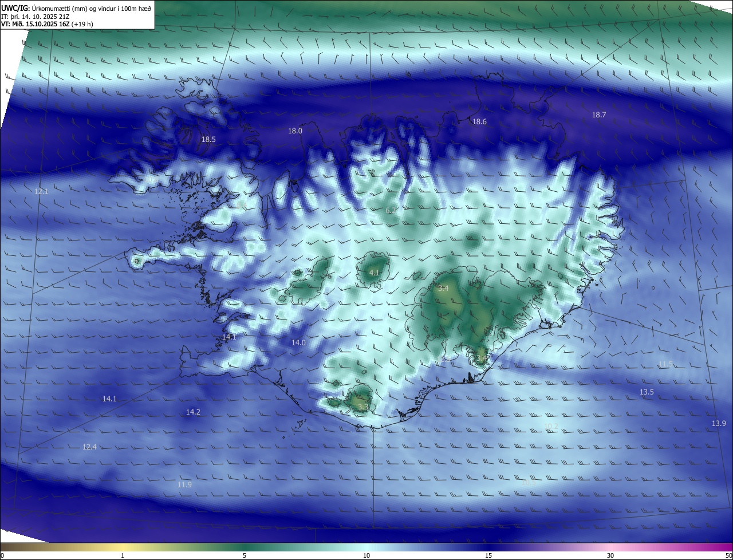Click the 3.3 value on the southern glacier

coord(363,407)
